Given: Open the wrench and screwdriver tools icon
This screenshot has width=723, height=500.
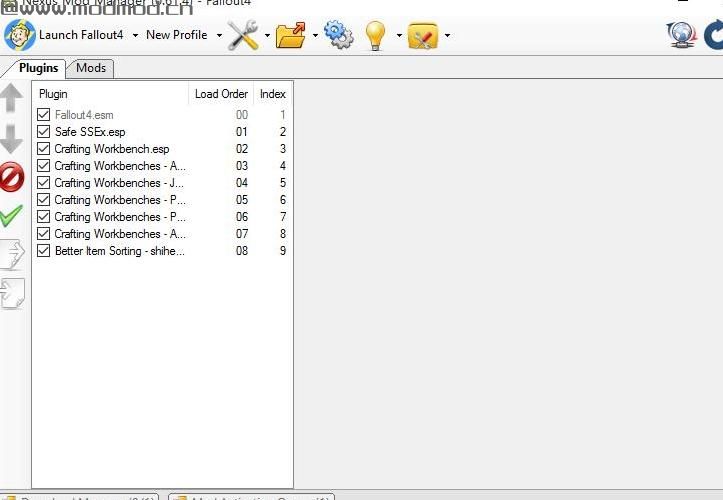Looking at the screenshot, I should (x=243, y=35).
